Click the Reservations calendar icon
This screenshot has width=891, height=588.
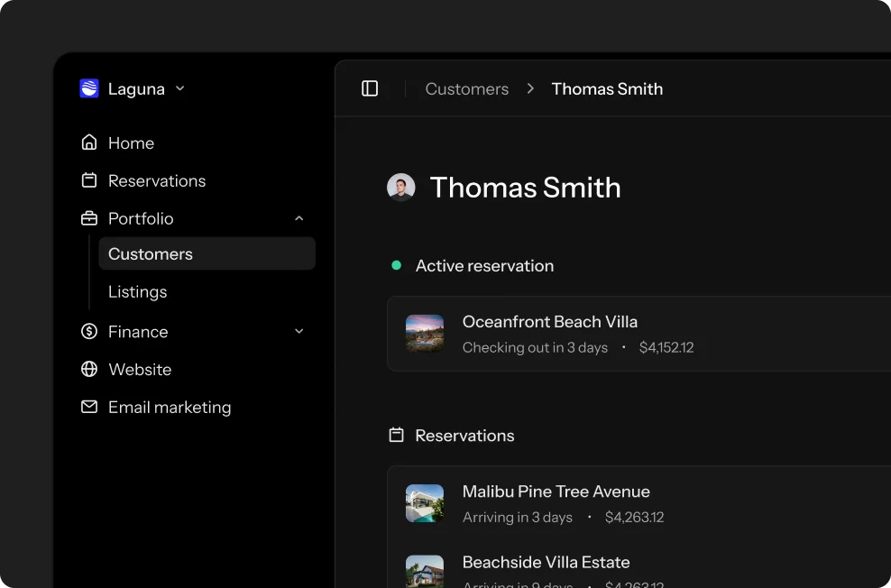89,180
